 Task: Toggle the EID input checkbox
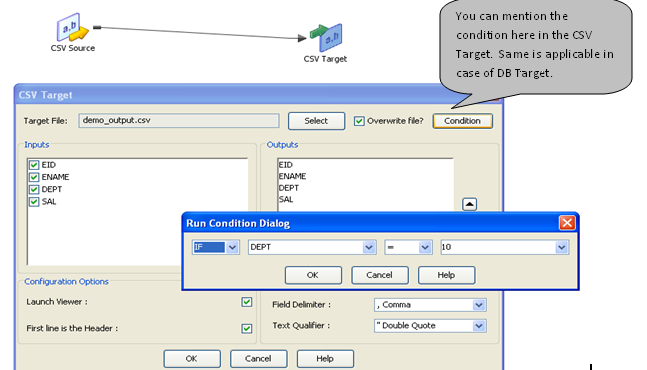[x=34, y=165]
